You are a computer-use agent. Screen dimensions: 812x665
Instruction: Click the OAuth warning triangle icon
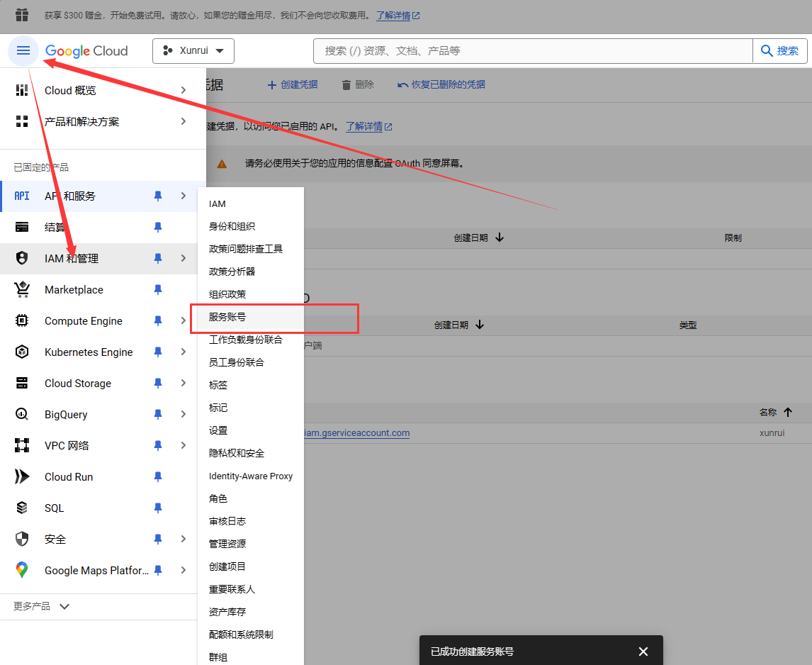[x=222, y=164]
